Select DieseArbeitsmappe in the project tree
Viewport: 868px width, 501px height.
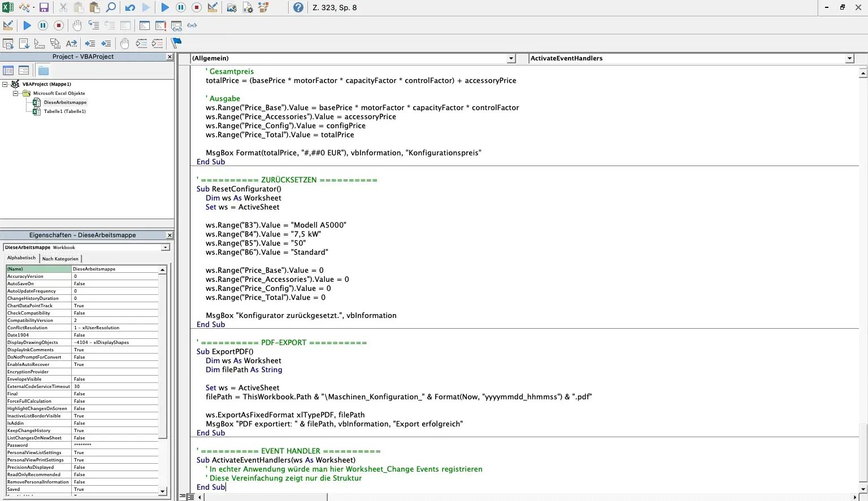(x=65, y=102)
